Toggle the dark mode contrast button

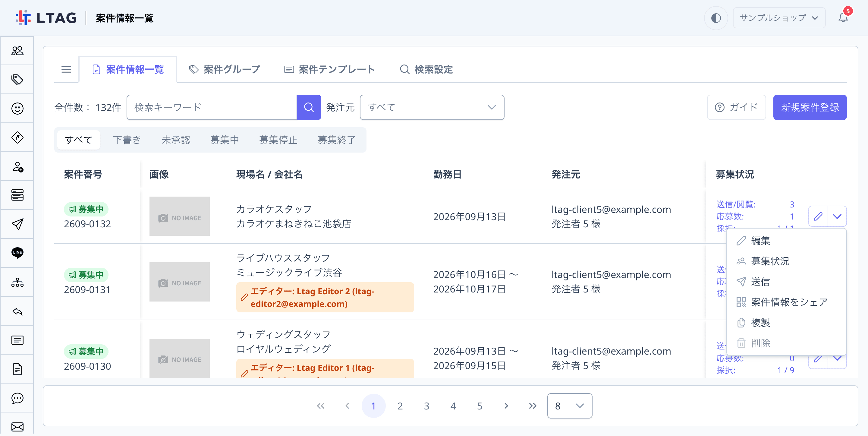(x=716, y=17)
